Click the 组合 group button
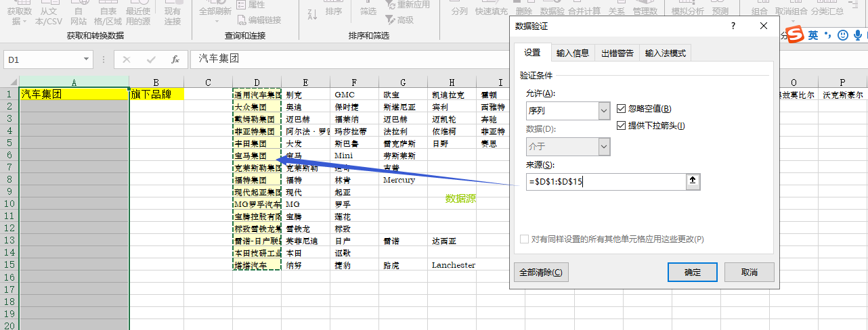 (x=760, y=9)
